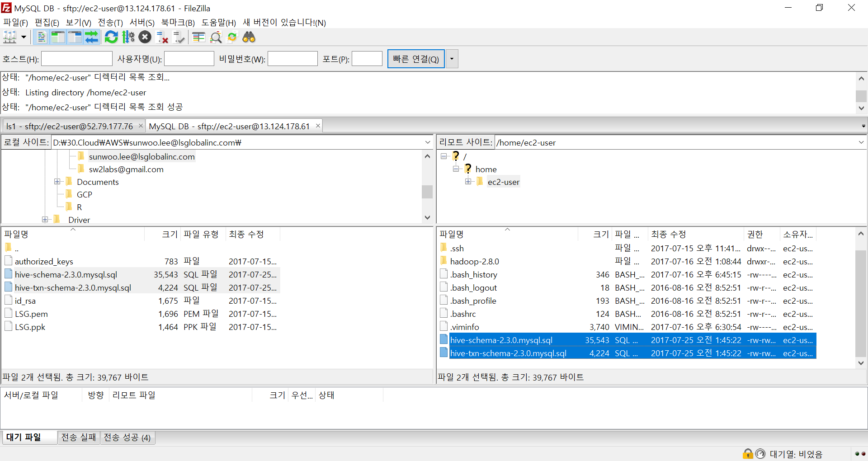Switch to the 전송 성공 (4) queue tab

pyautogui.click(x=127, y=437)
